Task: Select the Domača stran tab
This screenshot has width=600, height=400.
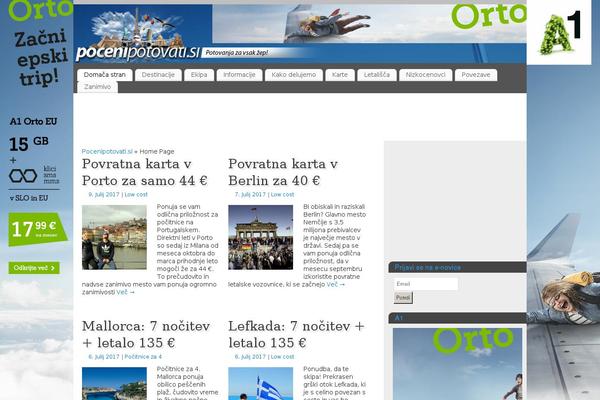Action: (104, 75)
